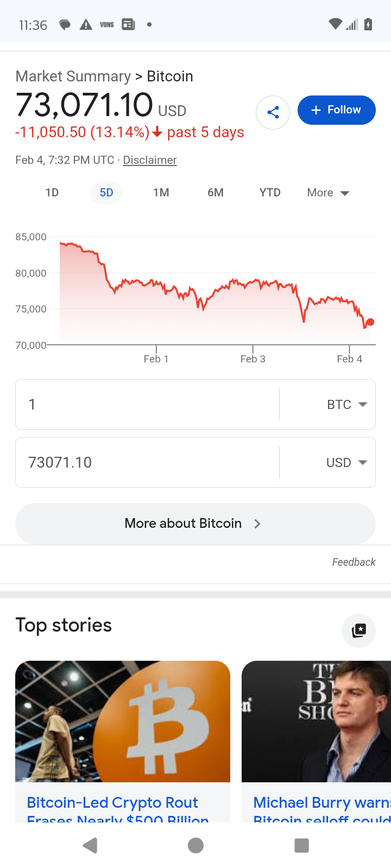The height and width of the screenshot is (868, 391).
Task: Expand the More time ranges dropdown
Action: click(x=328, y=193)
